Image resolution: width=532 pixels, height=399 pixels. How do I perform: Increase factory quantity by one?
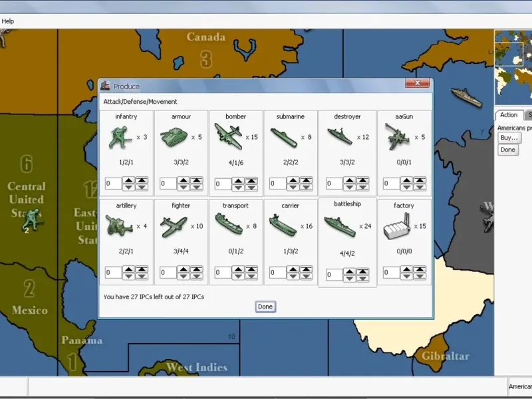pyautogui.click(x=407, y=269)
